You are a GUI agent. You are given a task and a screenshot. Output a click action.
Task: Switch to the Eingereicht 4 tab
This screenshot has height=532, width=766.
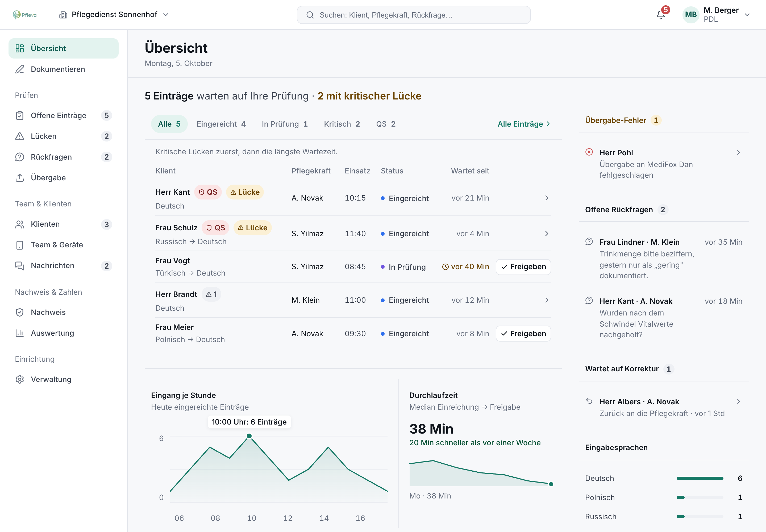point(221,124)
